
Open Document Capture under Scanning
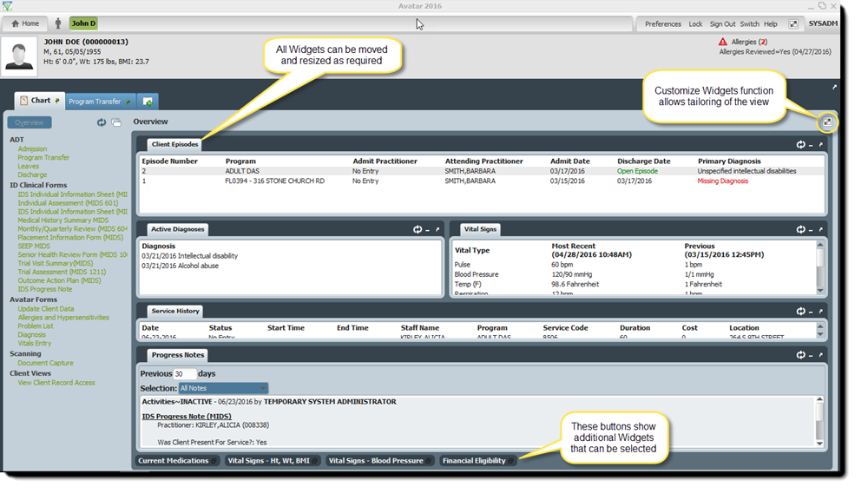click(45, 363)
